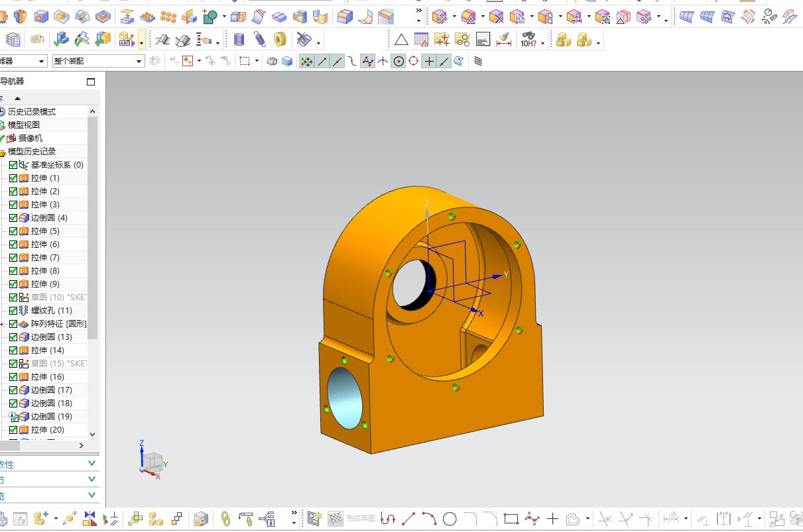The image size is (803, 532).
Task: Select the circle sketch tool
Action: point(450,518)
